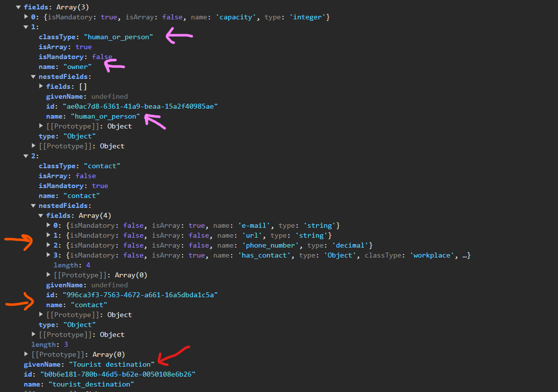Image resolution: width=558 pixels, height=392 pixels.
Task: Collapse nestedFields under the contact entry
Action: (34, 206)
